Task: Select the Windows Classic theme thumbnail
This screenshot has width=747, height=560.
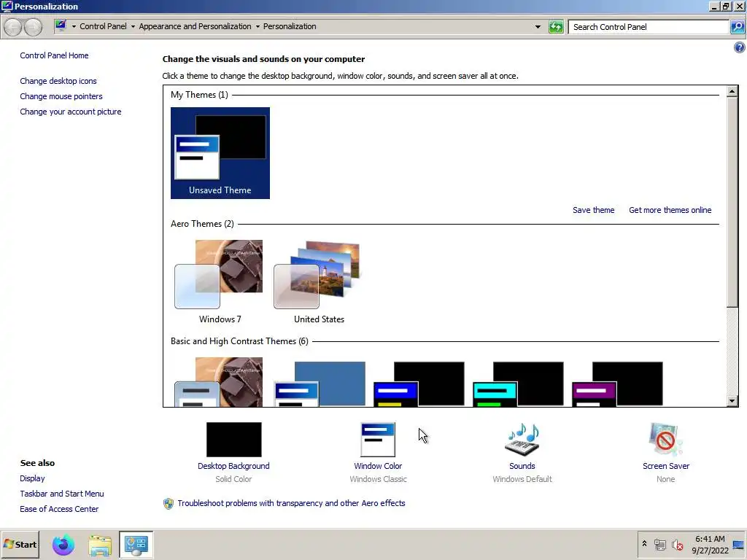Action: tap(320, 384)
